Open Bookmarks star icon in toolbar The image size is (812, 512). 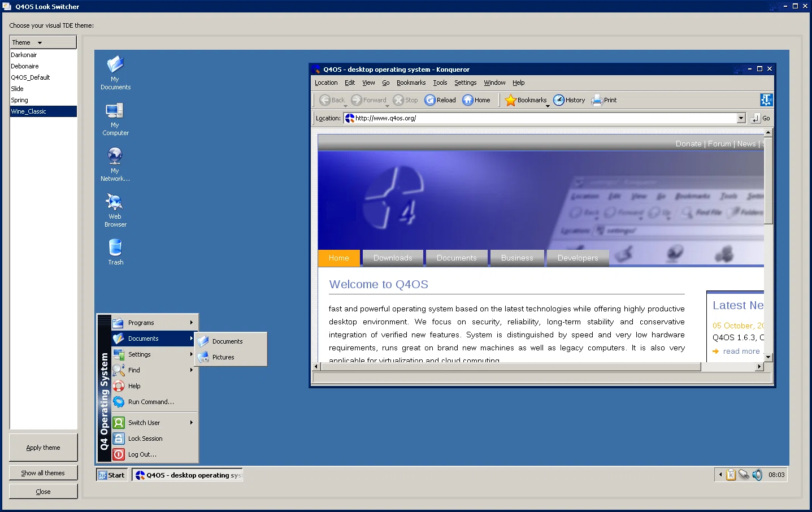pos(511,100)
